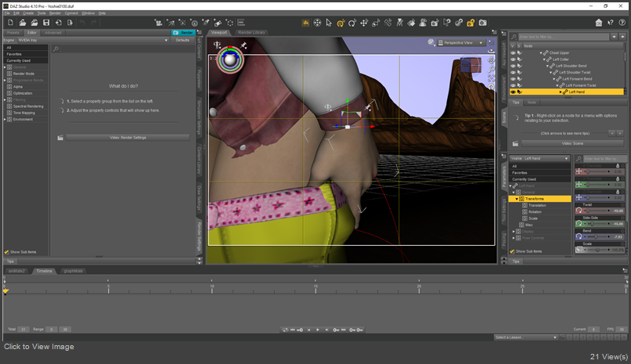Image resolution: width=631 pixels, height=364 pixels.
Task: Click the viewport view cube gizmo
Action: point(470,65)
